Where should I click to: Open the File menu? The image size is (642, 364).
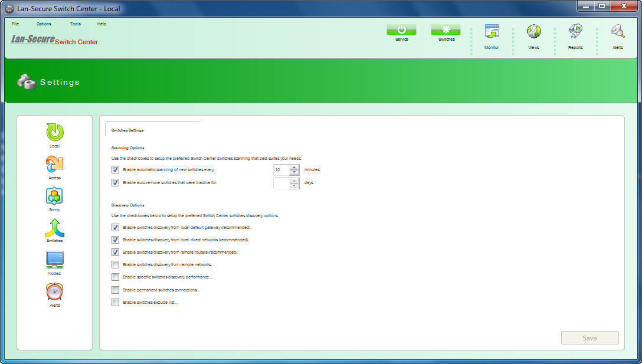(15, 24)
